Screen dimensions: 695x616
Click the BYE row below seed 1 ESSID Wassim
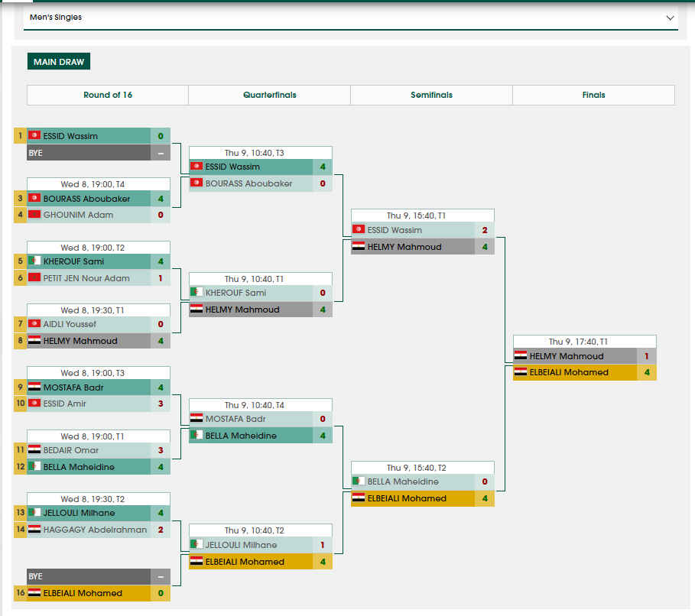click(99, 153)
